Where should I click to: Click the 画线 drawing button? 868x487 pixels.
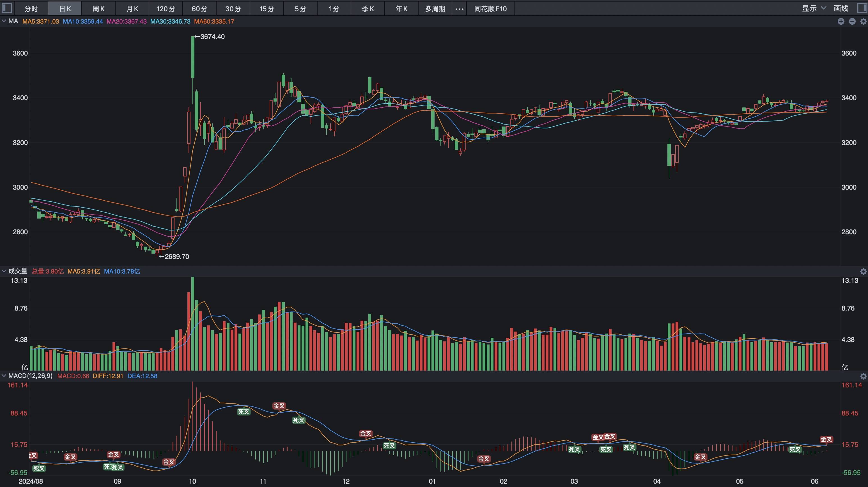pos(841,8)
